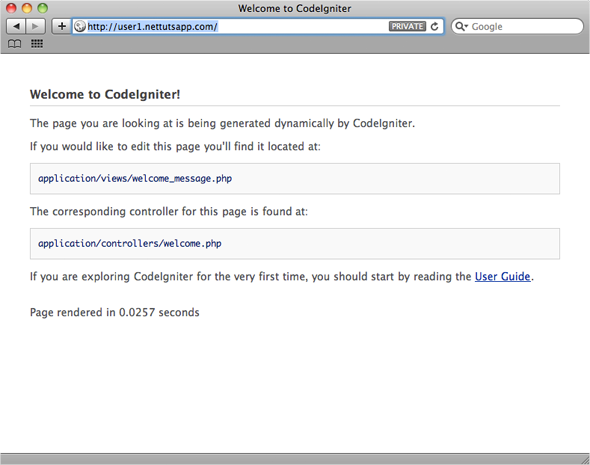
Task: Close the window with the red button
Action: pos(11,8)
